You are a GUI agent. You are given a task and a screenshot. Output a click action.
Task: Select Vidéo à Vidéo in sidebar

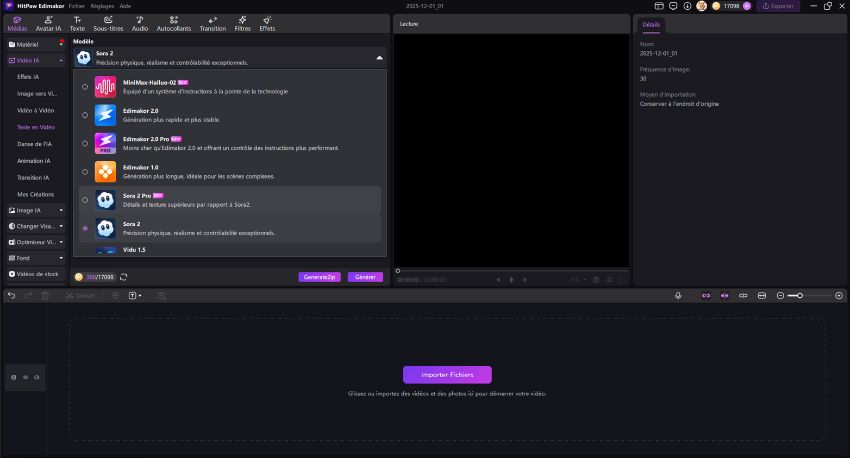pos(35,111)
